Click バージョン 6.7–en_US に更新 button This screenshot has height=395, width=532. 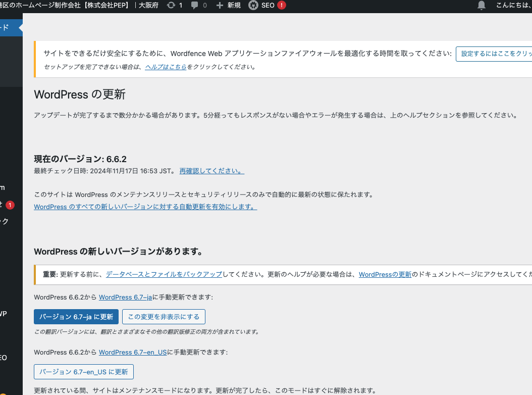(x=84, y=372)
